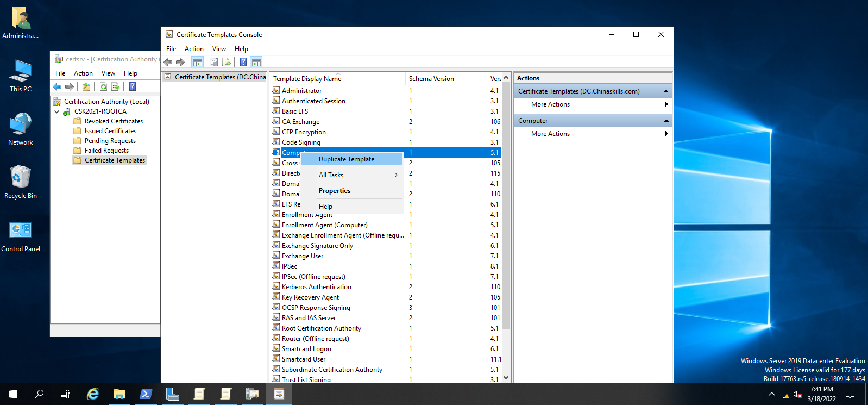
Task: Collapse the CSK2021-ROOTCA tree node
Action: point(57,111)
